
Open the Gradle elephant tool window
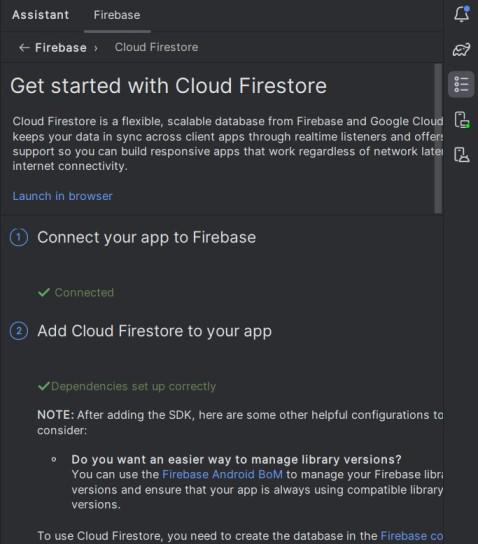pos(462,49)
